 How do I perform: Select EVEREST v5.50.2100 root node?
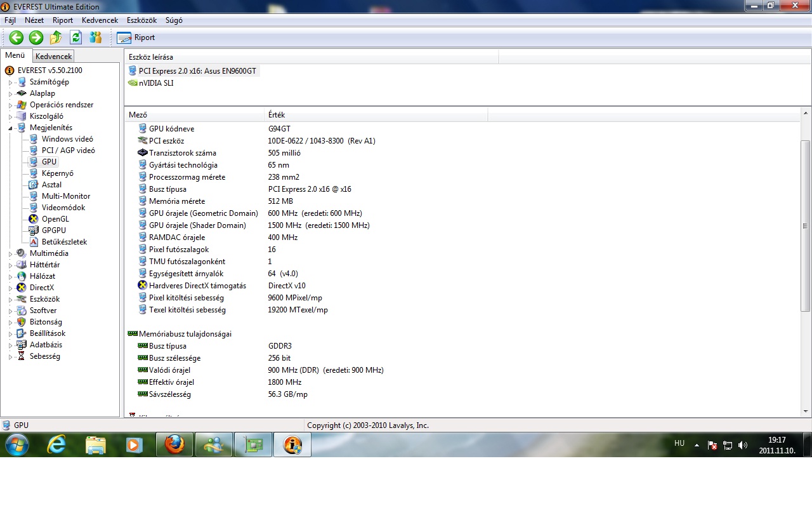click(44, 70)
